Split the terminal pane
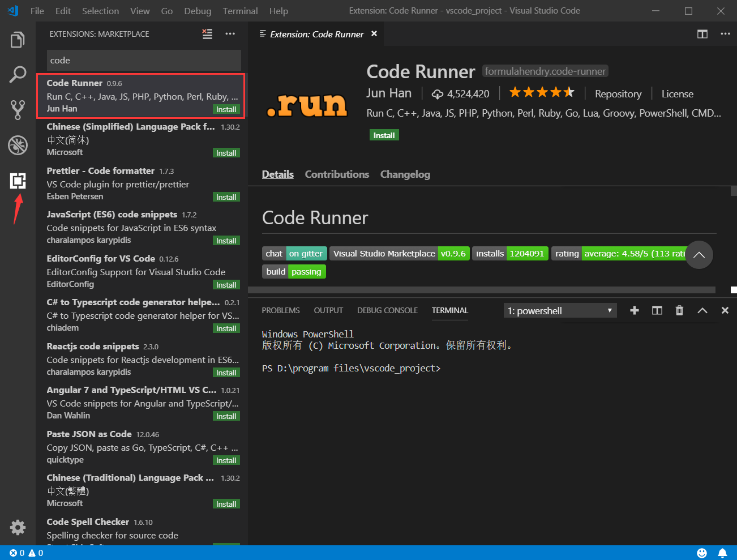Image resolution: width=737 pixels, height=560 pixels. pos(657,310)
